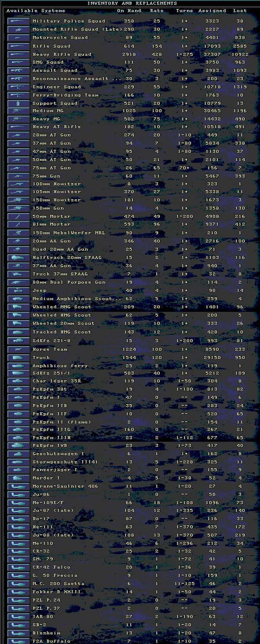Select the 88mm Dual Purpose Gun icon
Image resolution: width=260 pixels, height=644 pixels.
(x=19, y=282)
